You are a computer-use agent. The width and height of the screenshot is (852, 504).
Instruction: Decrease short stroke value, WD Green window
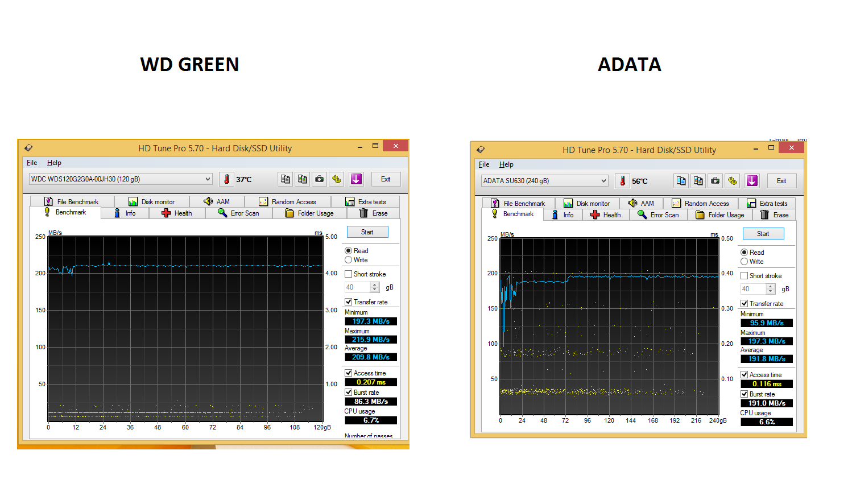(374, 290)
